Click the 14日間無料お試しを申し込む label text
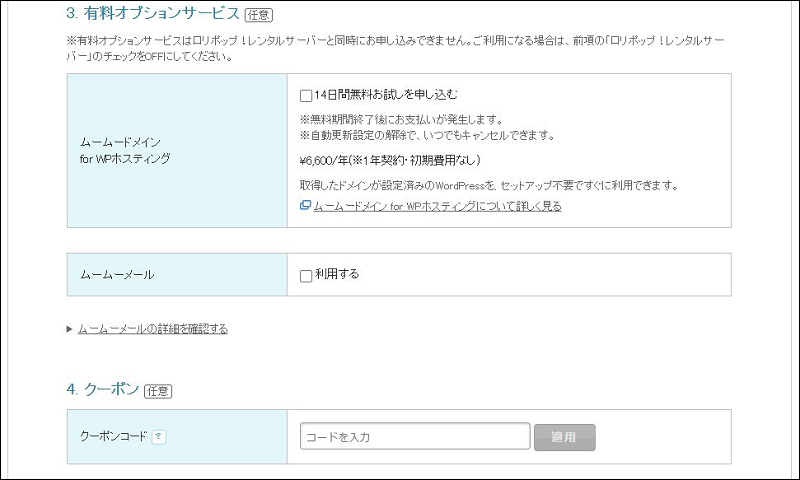800x480 pixels. pyautogui.click(x=385, y=95)
